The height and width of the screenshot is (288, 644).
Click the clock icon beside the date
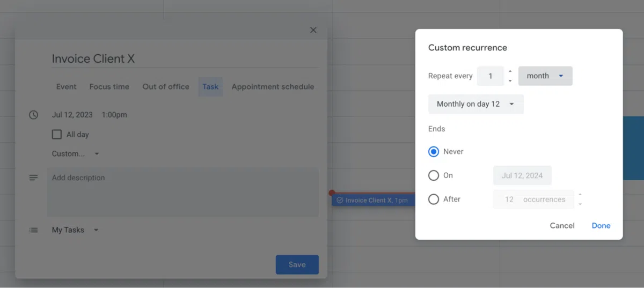point(33,115)
